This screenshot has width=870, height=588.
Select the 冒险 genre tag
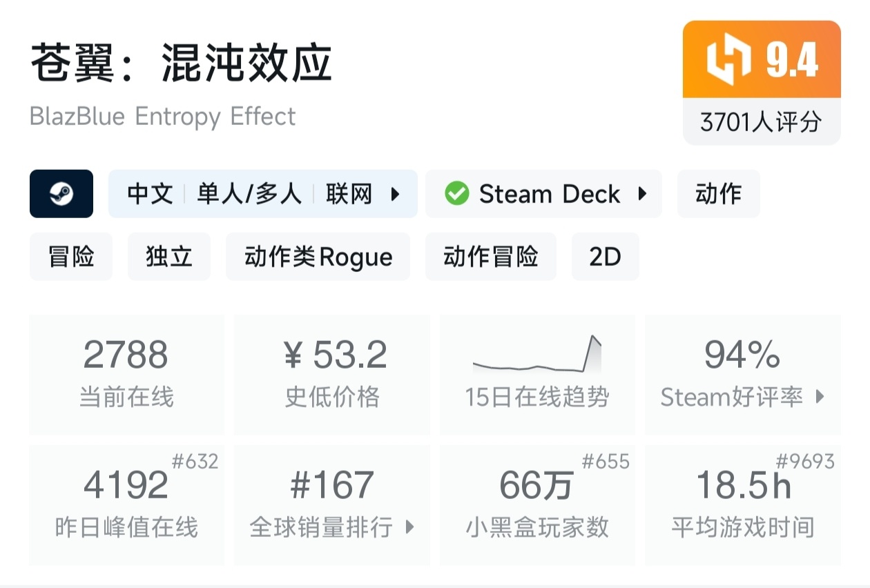click(x=70, y=257)
